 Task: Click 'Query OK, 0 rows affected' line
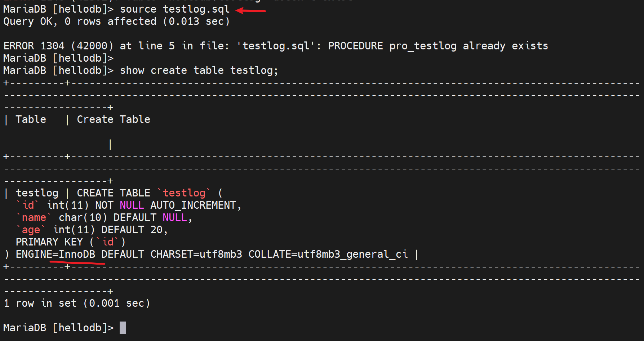[x=80, y=21]
